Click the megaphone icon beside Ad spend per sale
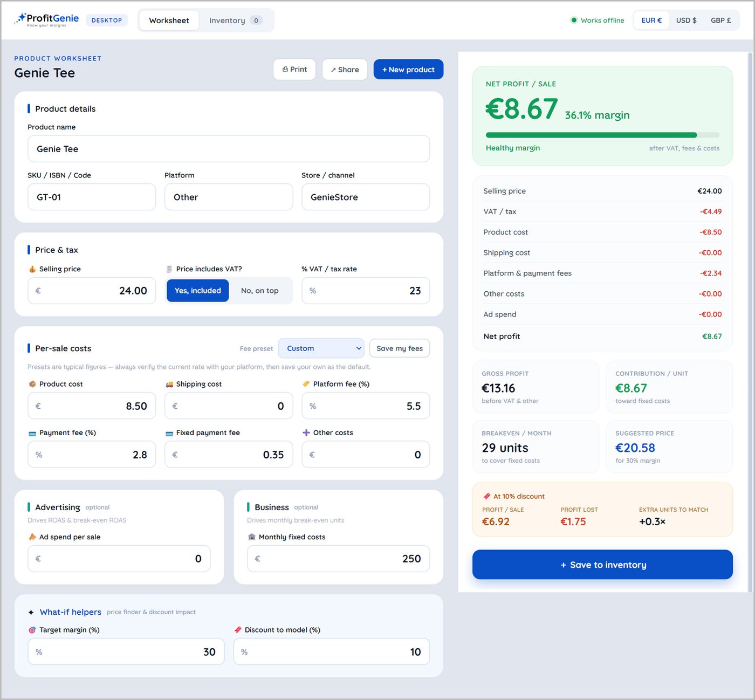Screen dimensions: 755x700 click(x=32, y=537)
